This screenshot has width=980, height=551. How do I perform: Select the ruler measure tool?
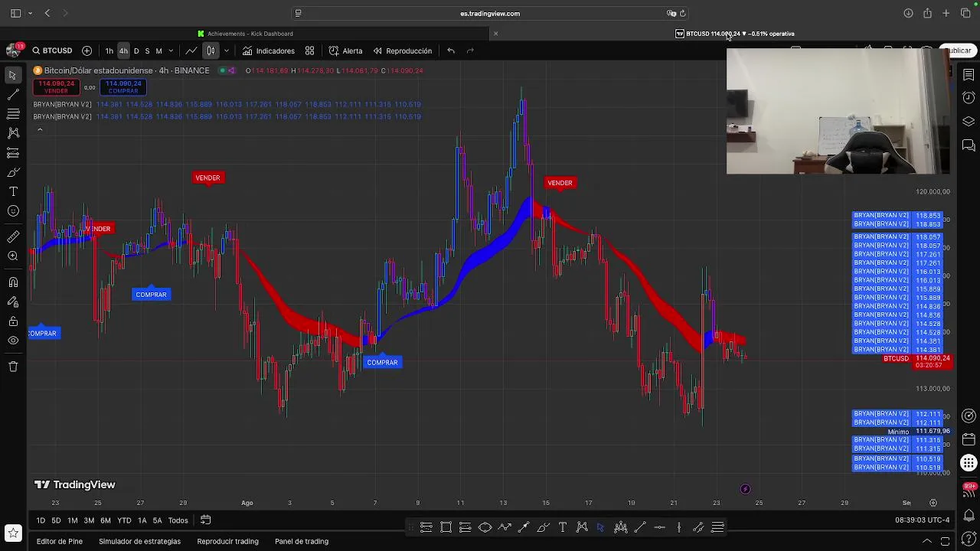pyautogui.click(x=13, y=236)
